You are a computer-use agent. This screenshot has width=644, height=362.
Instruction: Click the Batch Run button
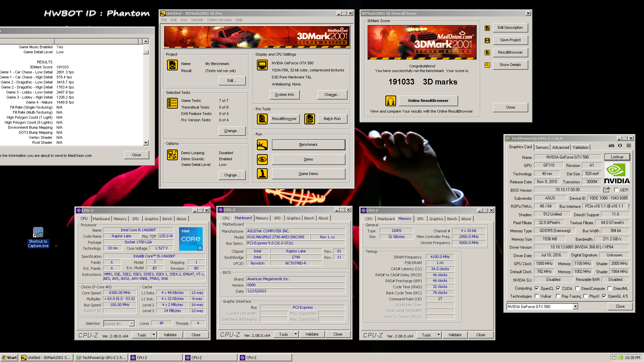pos(332,119)
